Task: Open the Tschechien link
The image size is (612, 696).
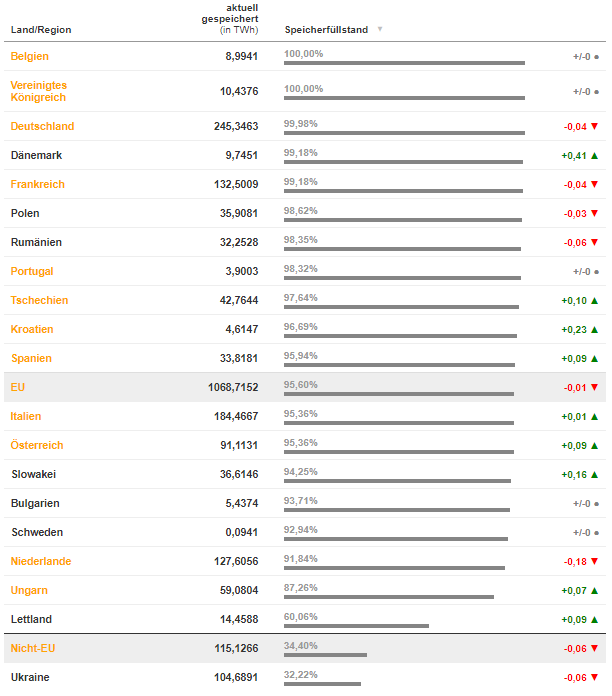Action: click(x=39, y=300)
